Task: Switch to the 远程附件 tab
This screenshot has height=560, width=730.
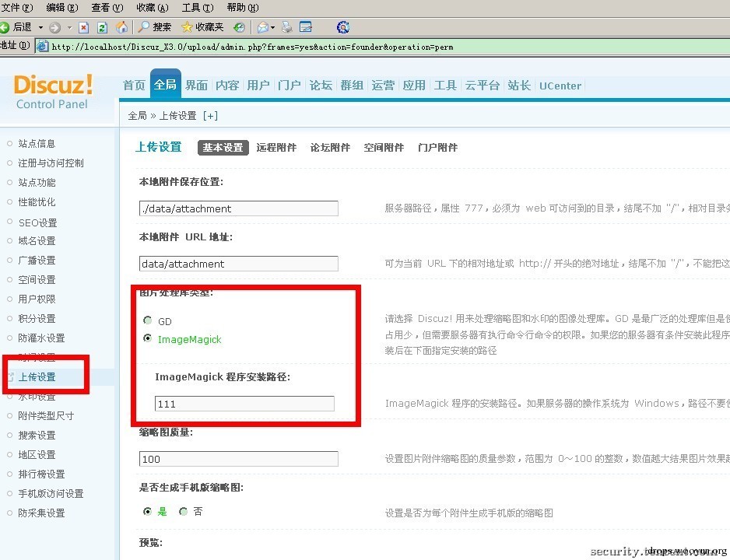Action: click(276, 148)
